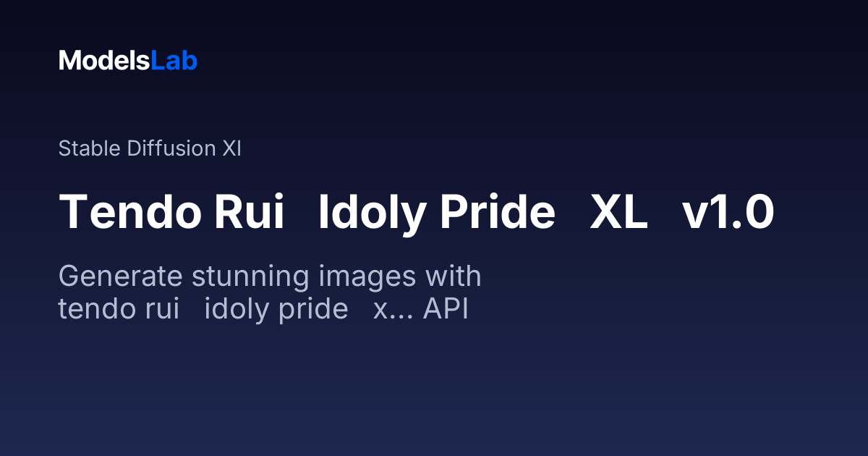Click the word "Stable" in category label
Screen dimensions: 868x456
[90, 148]
